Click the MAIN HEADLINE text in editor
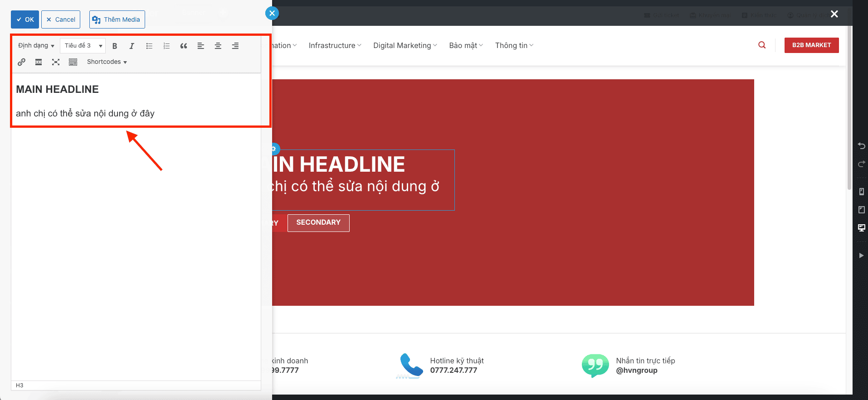 click(57, 89)
